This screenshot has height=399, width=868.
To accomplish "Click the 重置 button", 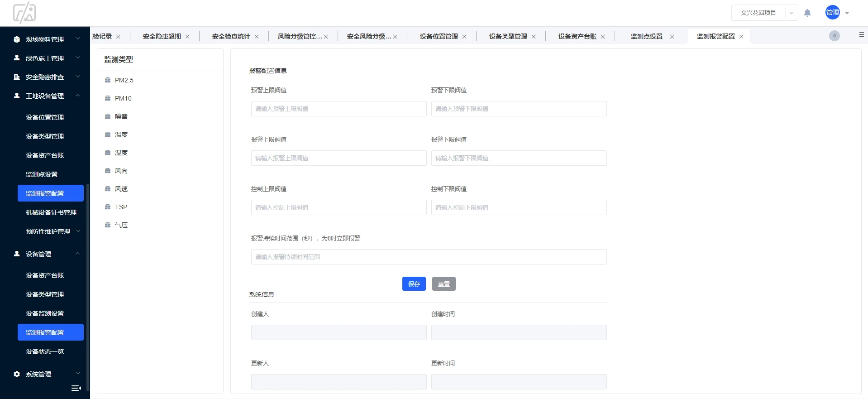I will click(444, 284).
